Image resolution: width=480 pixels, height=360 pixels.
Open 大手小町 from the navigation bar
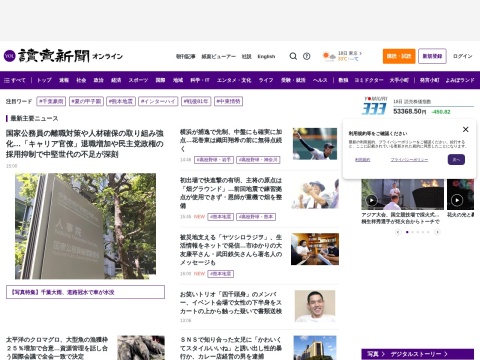tap(399, 80)
